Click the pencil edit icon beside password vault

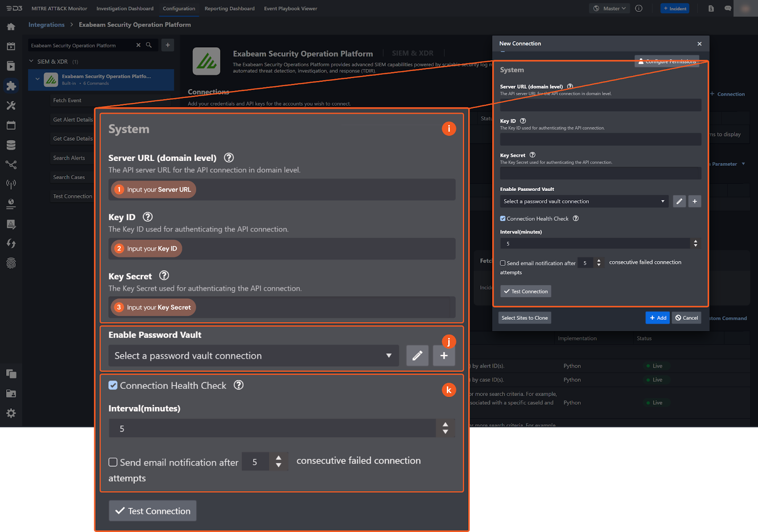tap(679, 201)
